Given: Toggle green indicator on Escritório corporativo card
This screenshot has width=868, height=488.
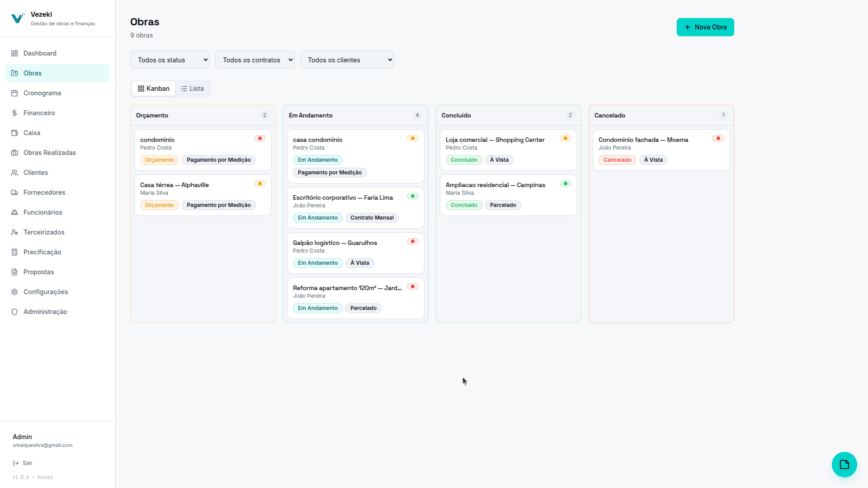Looking at the screenshot, I should click(413, 196).
